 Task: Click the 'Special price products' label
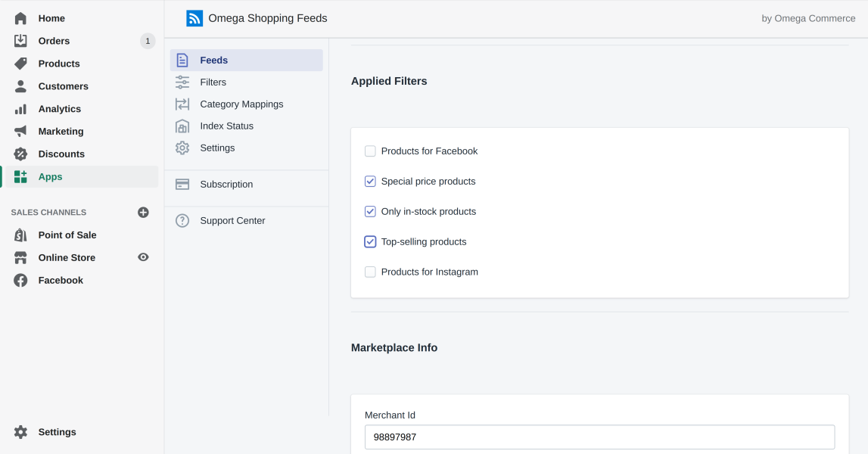[x=428, y=182]
